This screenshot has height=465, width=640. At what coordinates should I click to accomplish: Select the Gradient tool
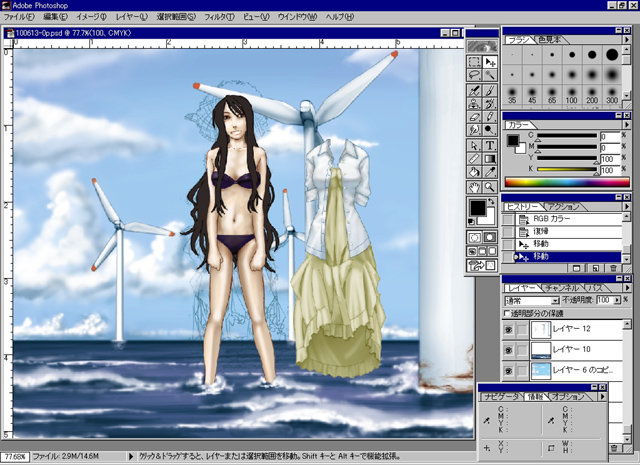click(490, 159)
